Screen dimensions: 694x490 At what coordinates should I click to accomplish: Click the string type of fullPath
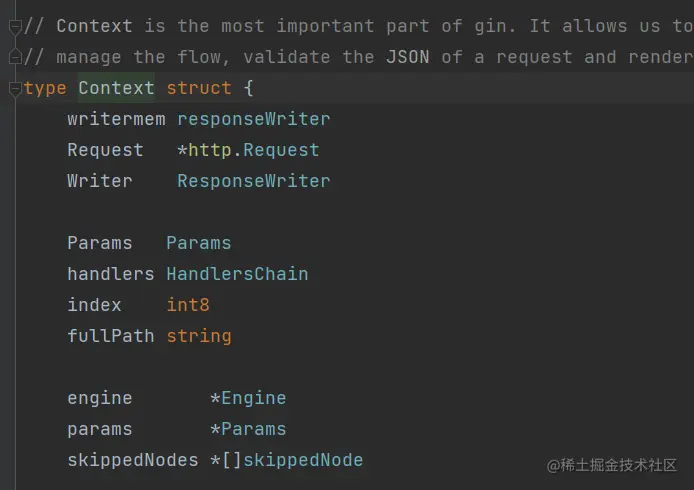point(198,336)
